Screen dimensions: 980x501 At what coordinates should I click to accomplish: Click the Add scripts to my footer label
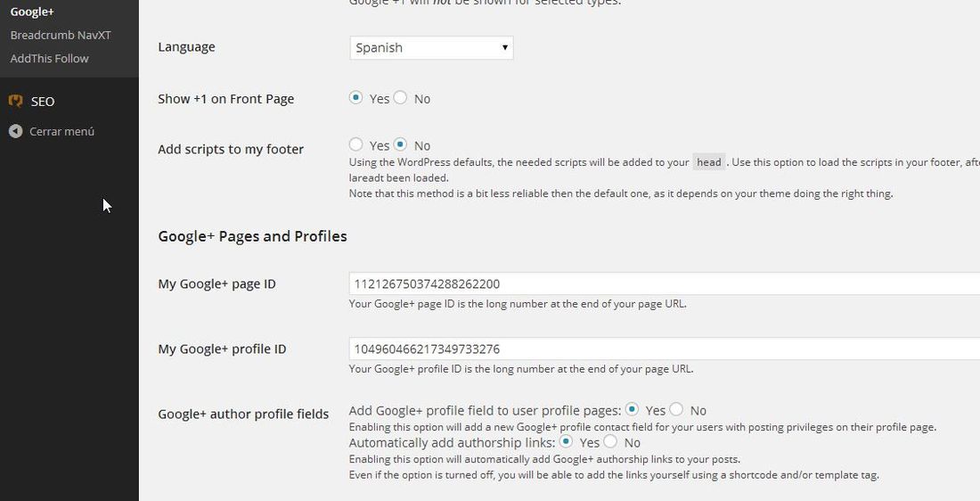tap(231, 150)
